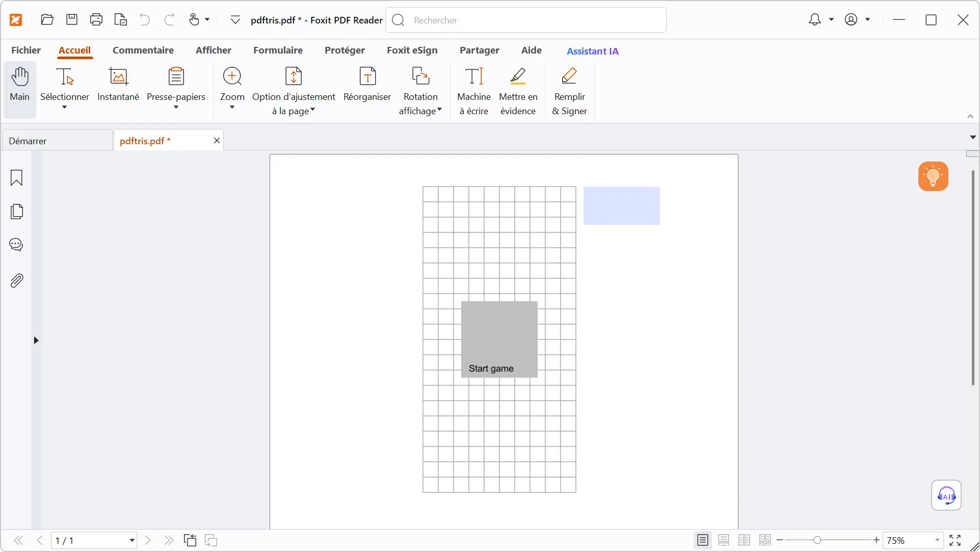Expand the quick access toolbar customize menu

click(x=235, y=20)
